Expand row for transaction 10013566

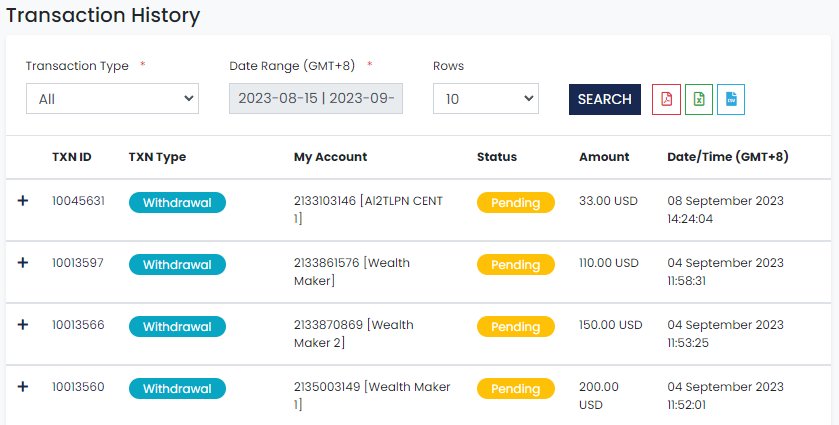(x=23, y=325)
